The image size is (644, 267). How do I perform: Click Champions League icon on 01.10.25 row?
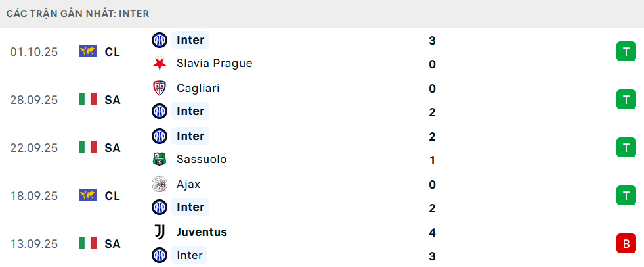click(87, 51)
